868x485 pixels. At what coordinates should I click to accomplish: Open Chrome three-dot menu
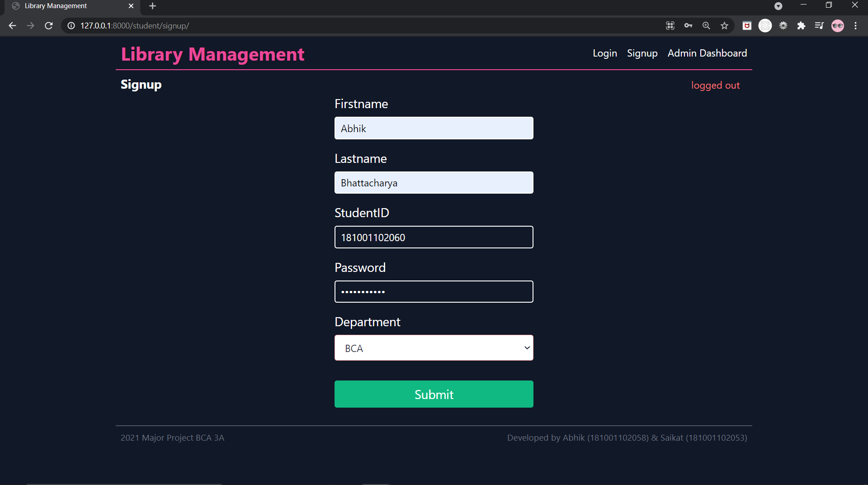855,26
